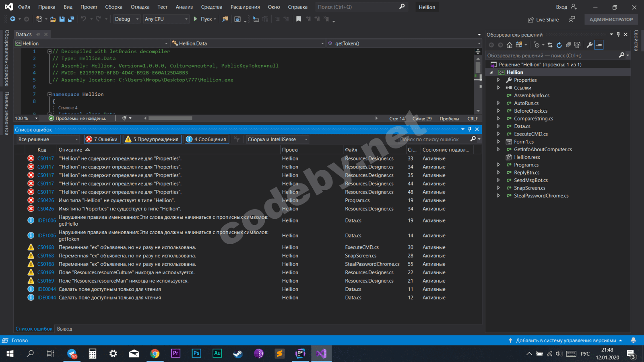Click the vertical scrollbar thumb in the code editor
Image resolution: width=644 pixels, height=362 pixels.
[x=478, y=68]
